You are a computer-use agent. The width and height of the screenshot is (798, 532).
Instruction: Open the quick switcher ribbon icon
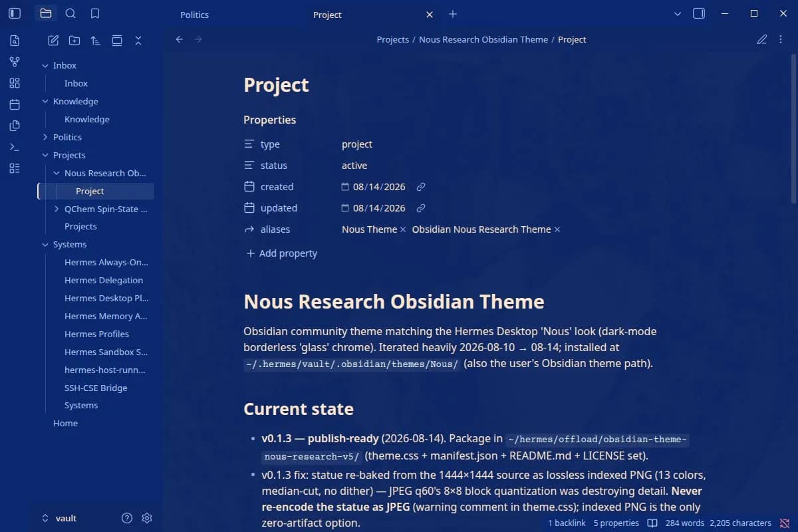(x=15, y=41)
